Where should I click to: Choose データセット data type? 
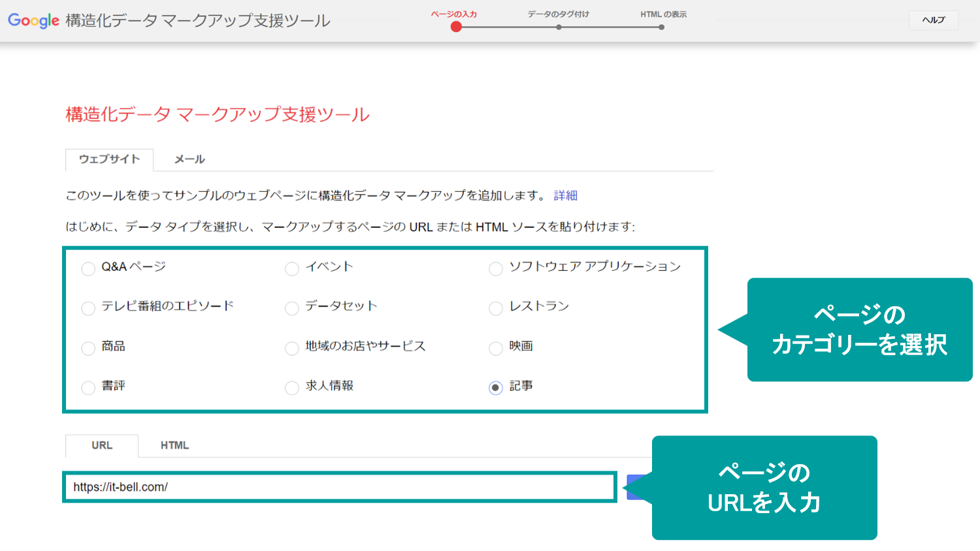click(x=292, y=308)
